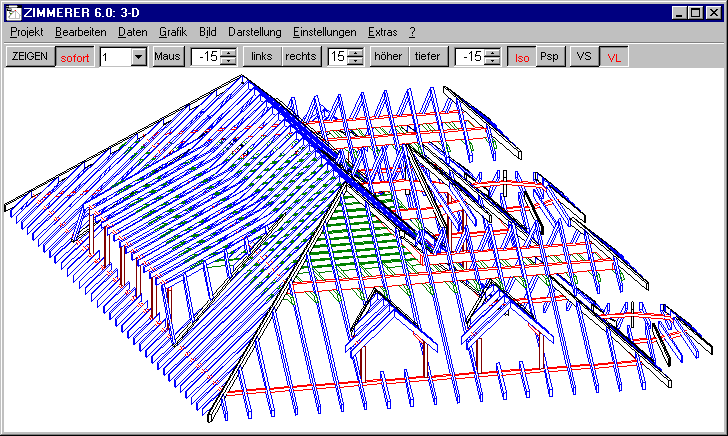728x436 pixels.
Task: Enable Iso isometric projection
Action: click(520, 57)
